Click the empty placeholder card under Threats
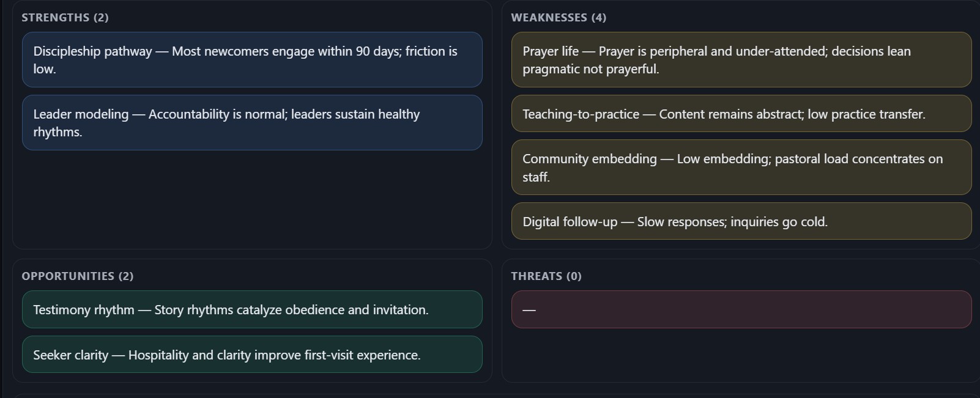The height and width of the screenshot is (398, 980). [741, 309]
